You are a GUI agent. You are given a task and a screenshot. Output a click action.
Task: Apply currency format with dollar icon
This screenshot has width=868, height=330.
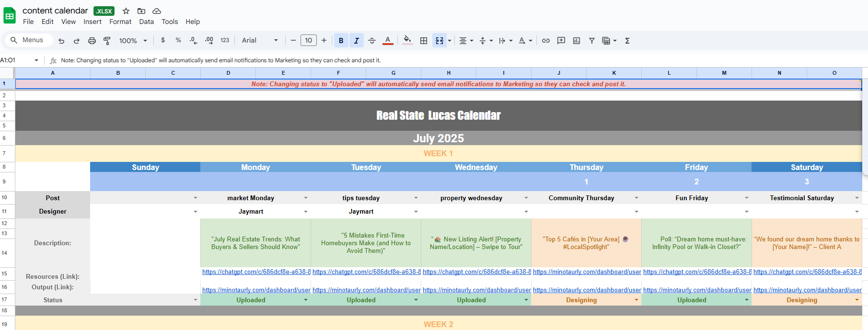pos(163,40)
